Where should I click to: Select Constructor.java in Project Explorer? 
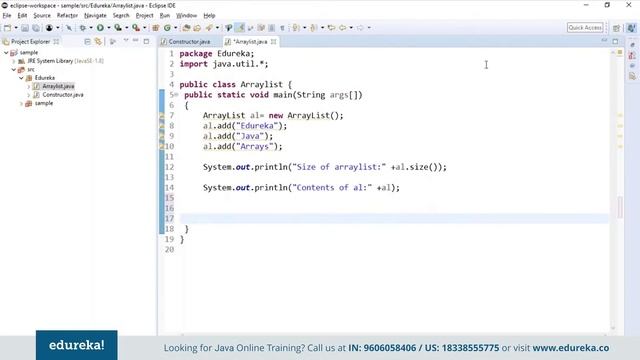(63, 95)
